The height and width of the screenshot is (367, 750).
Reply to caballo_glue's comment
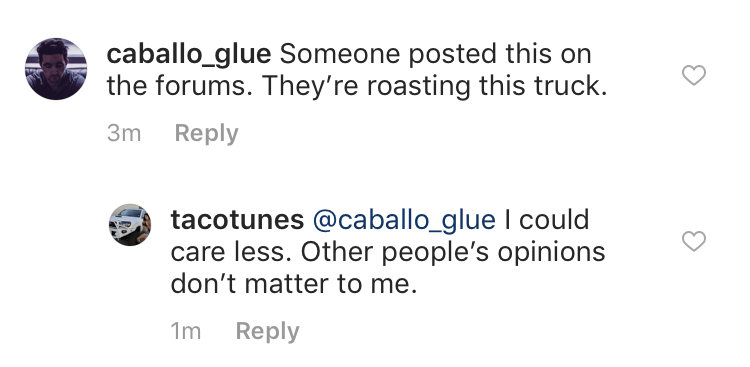click(x=207, y=134)
